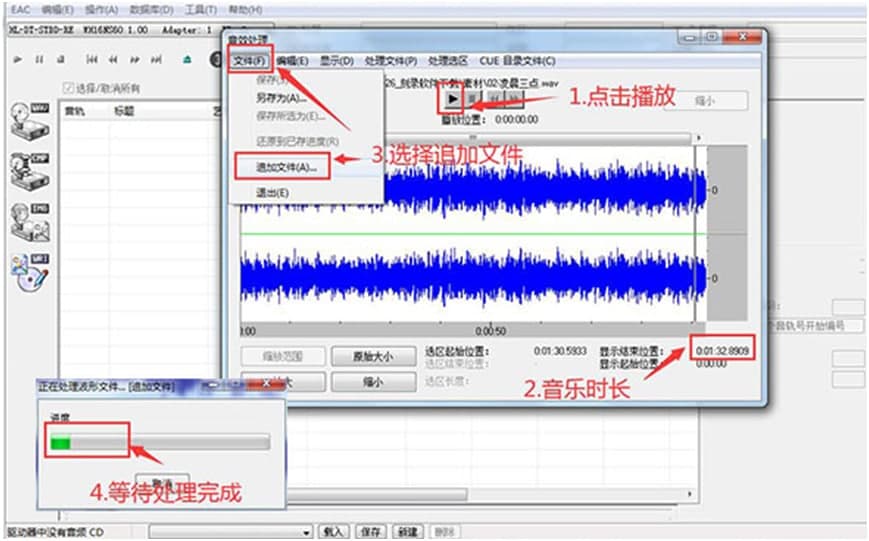Click the IMG copy-image icon in sidebar

tap(30, 222)
